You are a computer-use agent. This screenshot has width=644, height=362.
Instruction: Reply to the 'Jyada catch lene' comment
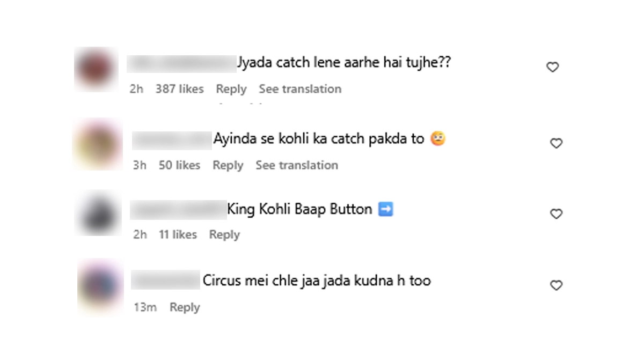click(x=231, y=89)
